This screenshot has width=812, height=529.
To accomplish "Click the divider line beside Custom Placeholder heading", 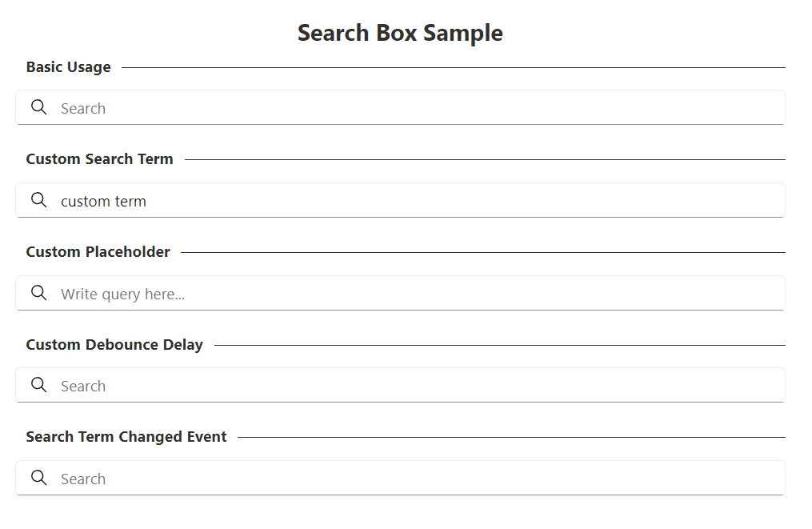I will 482,253.
